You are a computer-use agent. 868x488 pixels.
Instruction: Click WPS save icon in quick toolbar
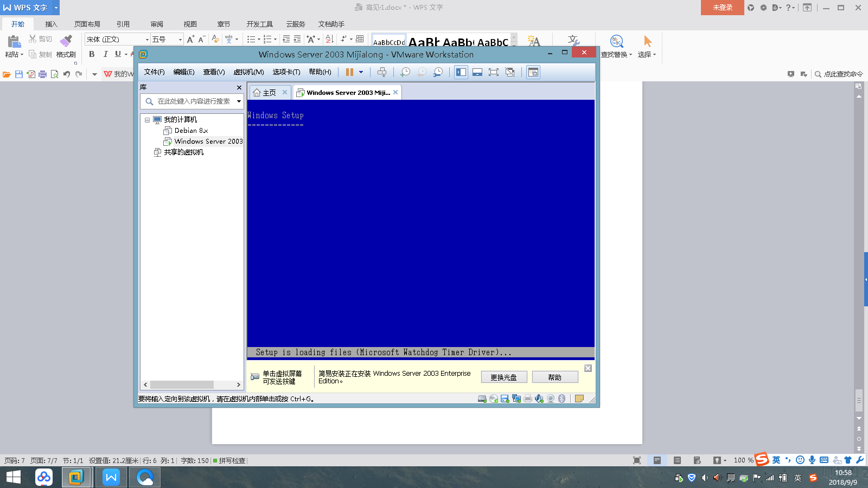(19, 74)
